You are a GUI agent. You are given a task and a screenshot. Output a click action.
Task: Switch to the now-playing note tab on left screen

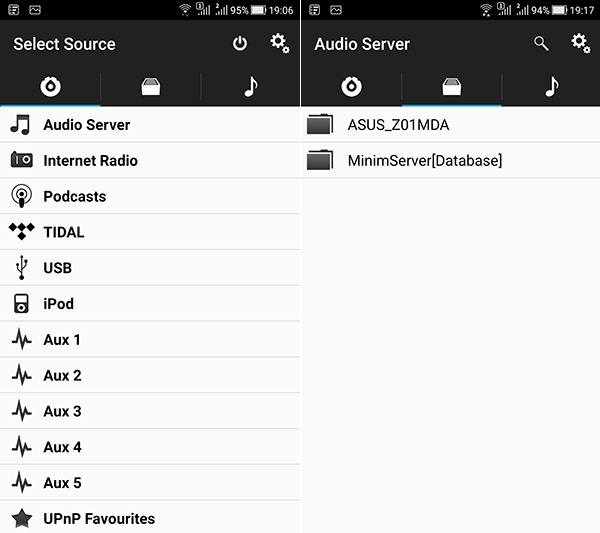(251, 86)
